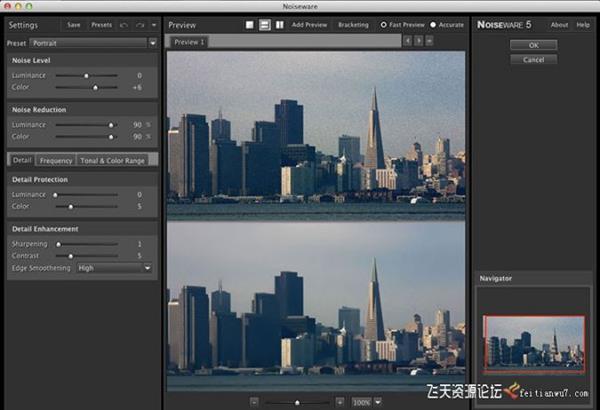600x410 pixels.
Task: Click the Noise Reduction Luminance slider
Action: (85, 124)
